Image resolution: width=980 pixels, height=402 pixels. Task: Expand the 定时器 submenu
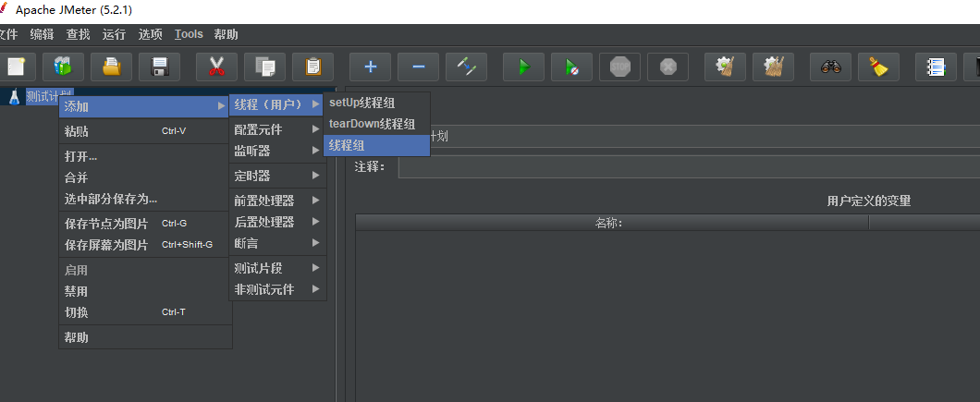[x=276, y=176]
